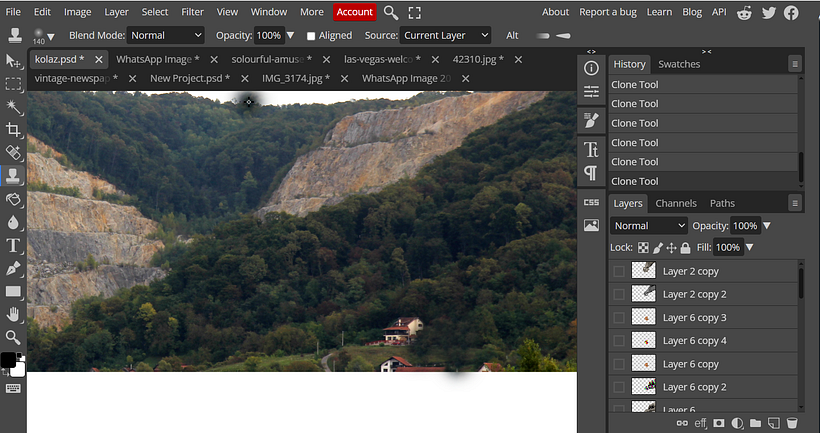Select the Zoom tool
Image resolution: width=820 pixels, height=433 pixels.
click(x=13, y=337)
